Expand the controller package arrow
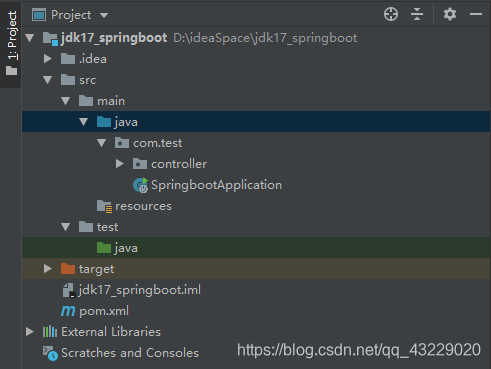Viewport: 491px width, 369px height. click(x=120, y=164)
